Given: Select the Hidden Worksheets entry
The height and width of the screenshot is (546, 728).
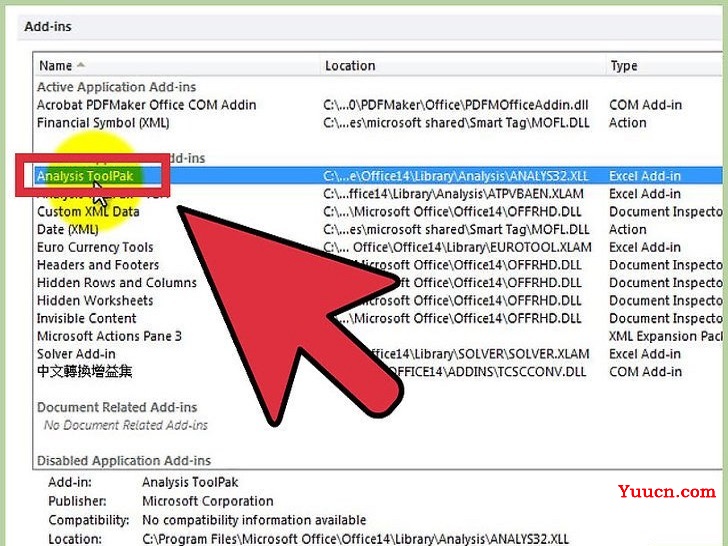Looking at the screenshot, I should 95,301.
